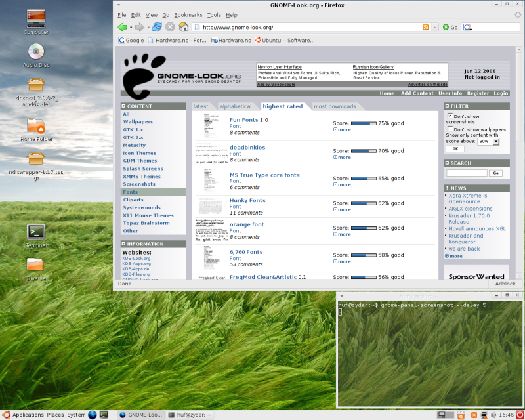525x420 pixels.
Task: Click the orange RSS feed icon
Action: click(425, 27)
